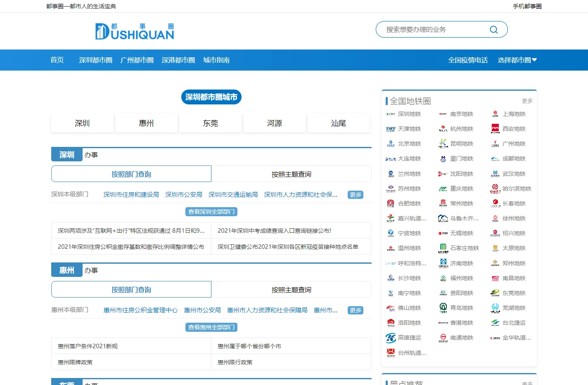
Task: Open 大连地铁 metro logo icon
Action: pos(391,158)
